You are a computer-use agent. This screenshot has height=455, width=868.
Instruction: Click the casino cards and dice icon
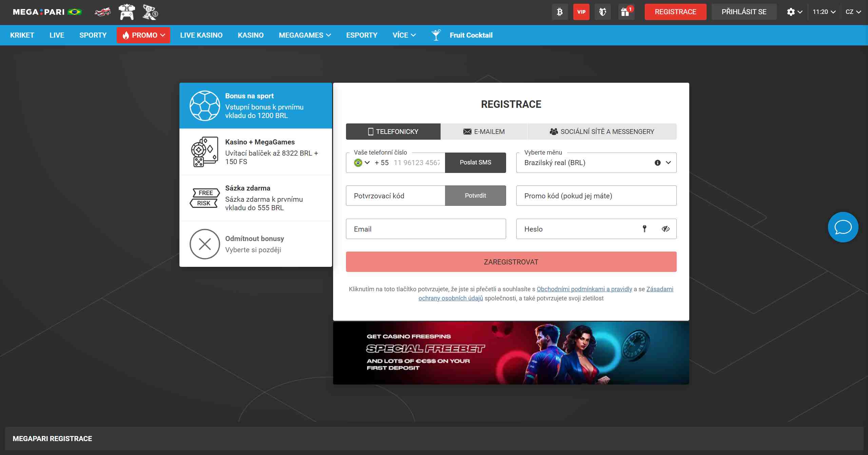[x=205, y=152]
